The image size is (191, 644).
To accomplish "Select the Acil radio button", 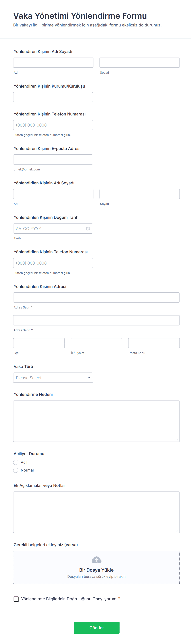I will [x=16, y=462].
